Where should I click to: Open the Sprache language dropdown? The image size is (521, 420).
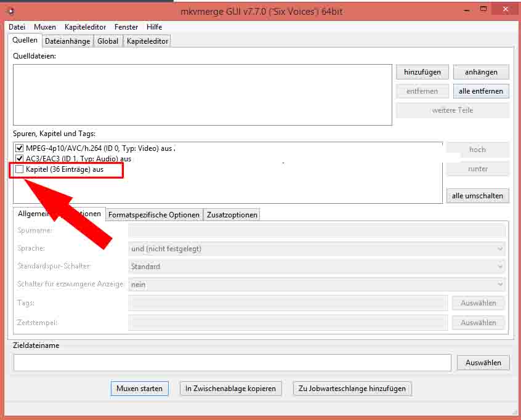[x=317, y=249]
